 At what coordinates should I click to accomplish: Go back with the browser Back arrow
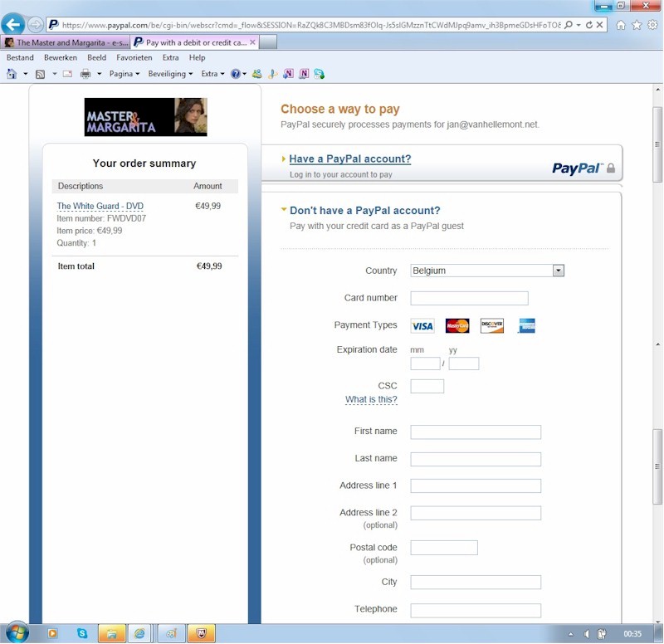pyautogui.click(x=12, y=25)
